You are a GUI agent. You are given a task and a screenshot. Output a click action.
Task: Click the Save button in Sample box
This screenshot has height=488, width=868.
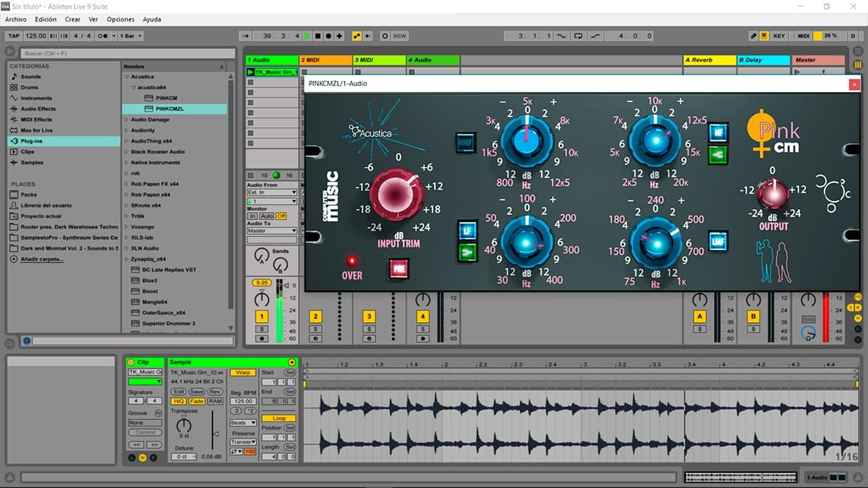coord(197,392)
